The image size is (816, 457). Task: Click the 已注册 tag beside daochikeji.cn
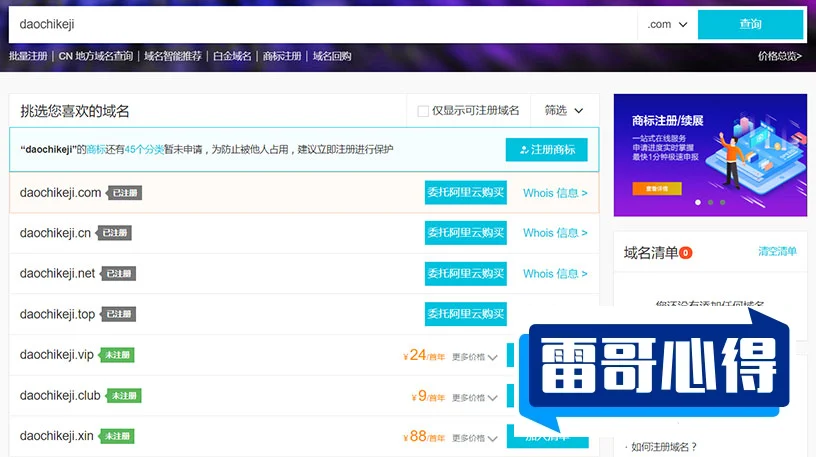coord(113,233)
